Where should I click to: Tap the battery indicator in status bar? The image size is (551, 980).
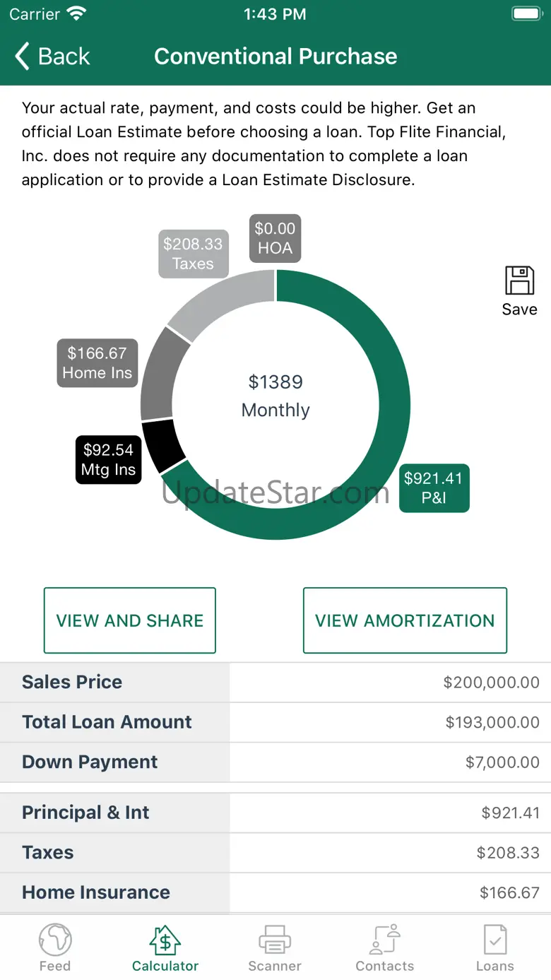pos(526,14)
